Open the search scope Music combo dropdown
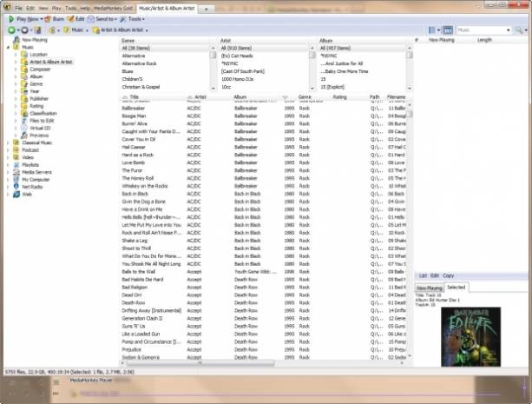532x404 pixels. coord(509,30)
